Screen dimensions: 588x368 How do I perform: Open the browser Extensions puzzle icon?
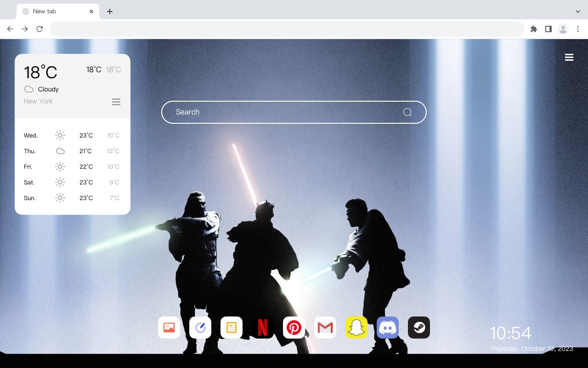coord(533,29)
